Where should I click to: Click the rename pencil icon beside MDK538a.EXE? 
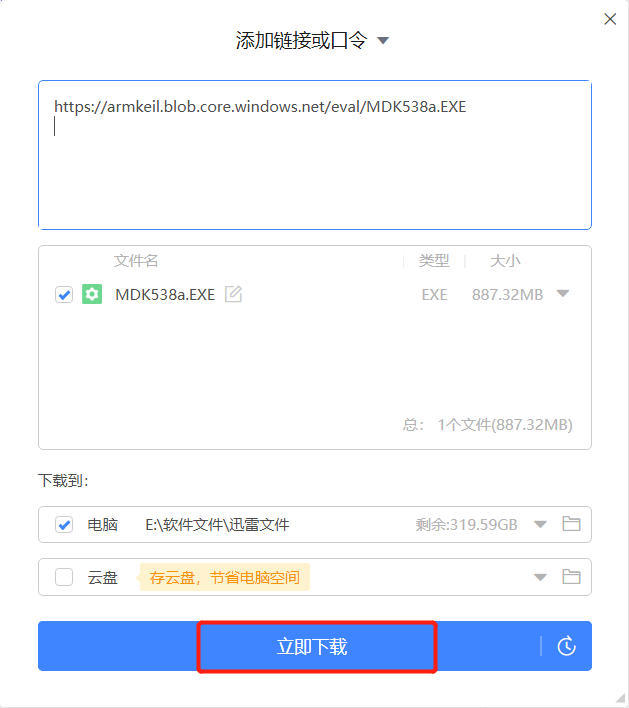tap(233, 294)
